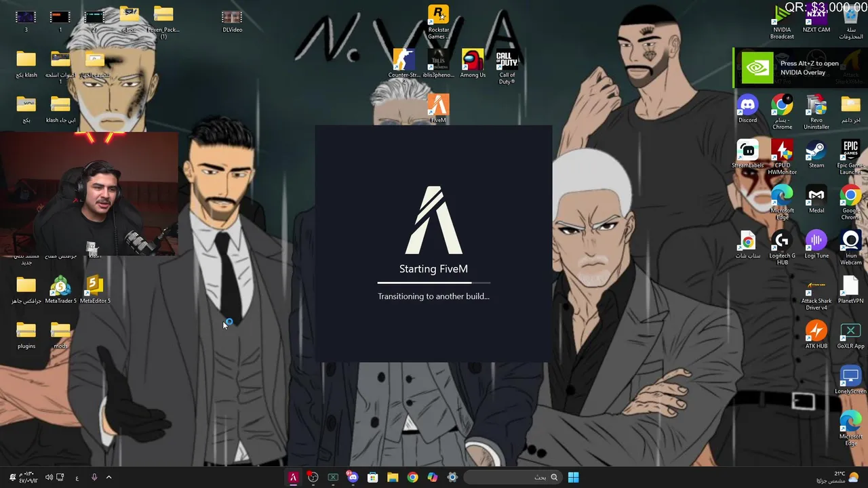Launch the Counter-Strike desktop shortcut
This screenshot has width=868, height=488.
(404, 64)
